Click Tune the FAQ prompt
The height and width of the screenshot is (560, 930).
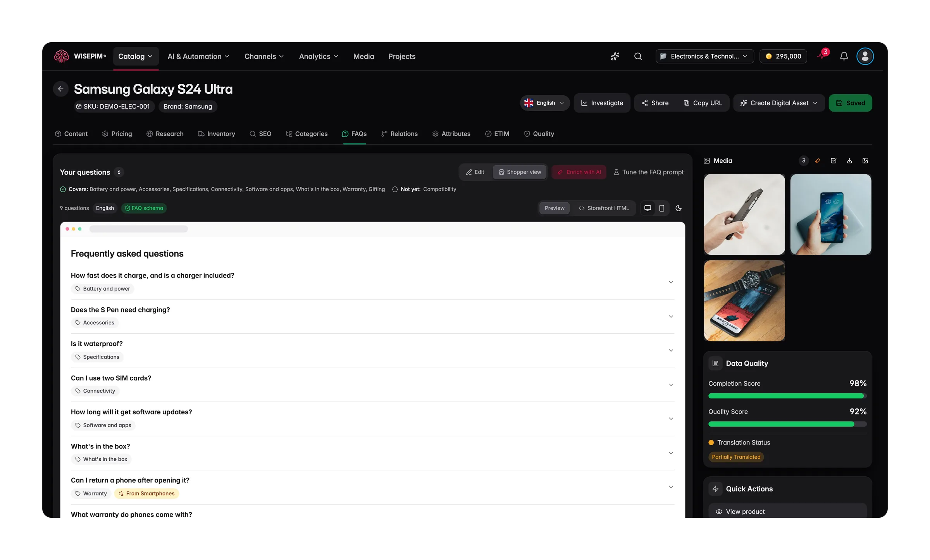tap(649, 172)
